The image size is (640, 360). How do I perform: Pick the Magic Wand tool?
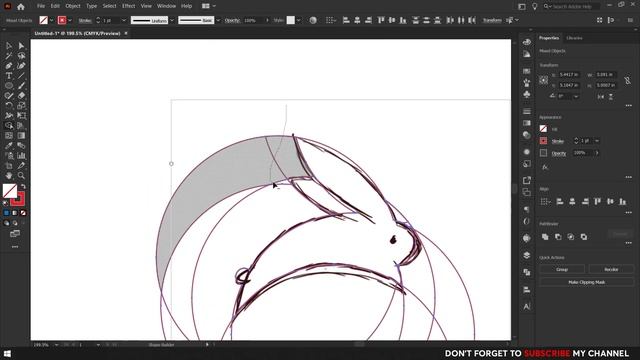(x=9, y=56)
